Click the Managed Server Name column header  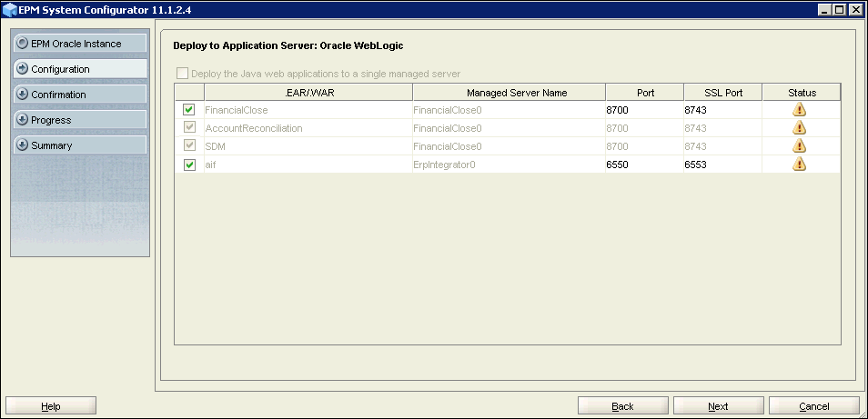point(509,93)
